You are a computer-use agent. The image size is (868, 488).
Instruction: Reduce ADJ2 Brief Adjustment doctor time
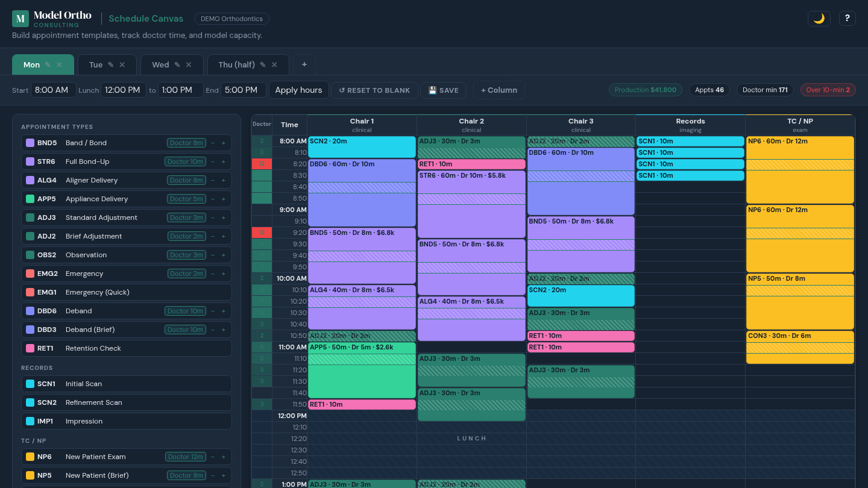click(x=213, y=236)
